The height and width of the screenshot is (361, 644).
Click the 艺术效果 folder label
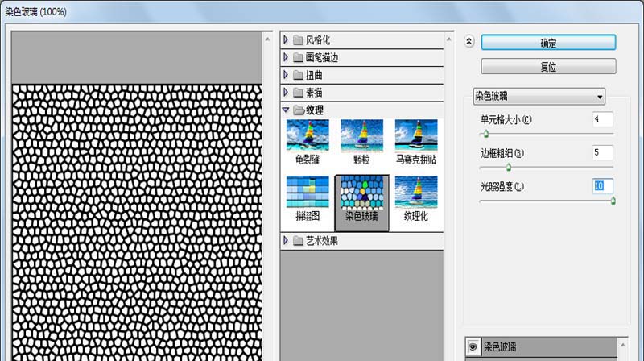[321, 240]
